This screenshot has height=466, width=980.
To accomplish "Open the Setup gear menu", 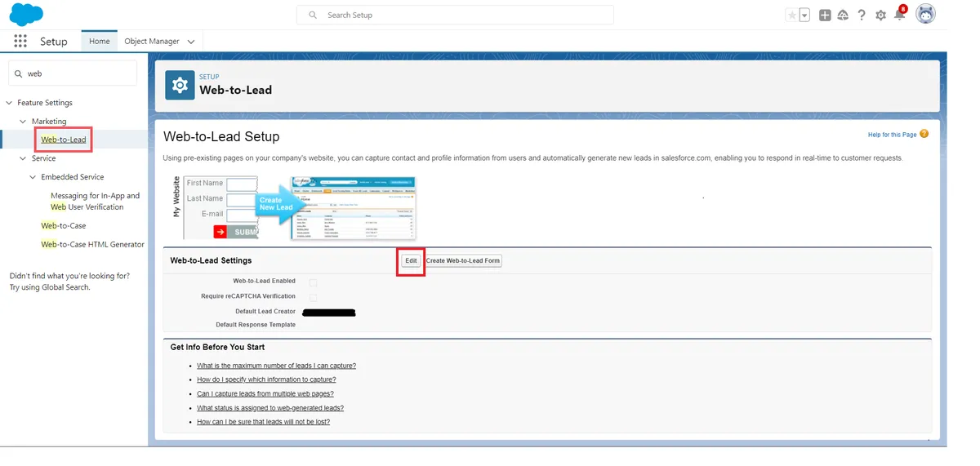I will [880, 15].
